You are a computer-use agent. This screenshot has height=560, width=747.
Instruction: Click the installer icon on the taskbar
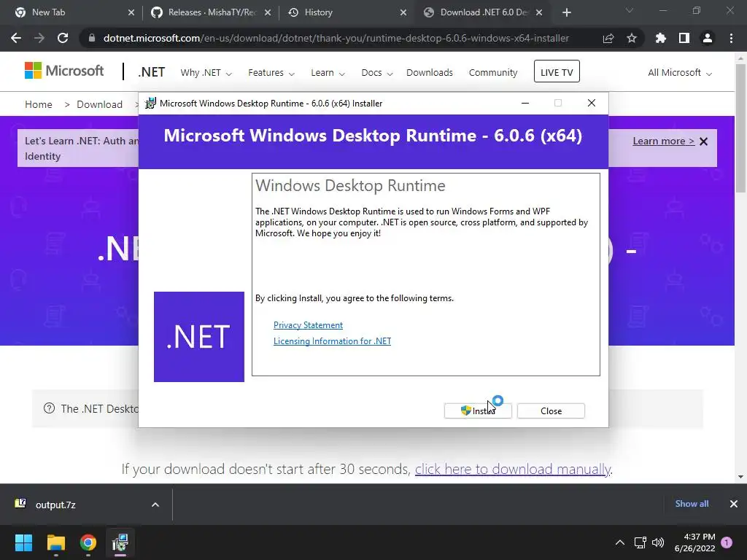[x=120, y=542]
